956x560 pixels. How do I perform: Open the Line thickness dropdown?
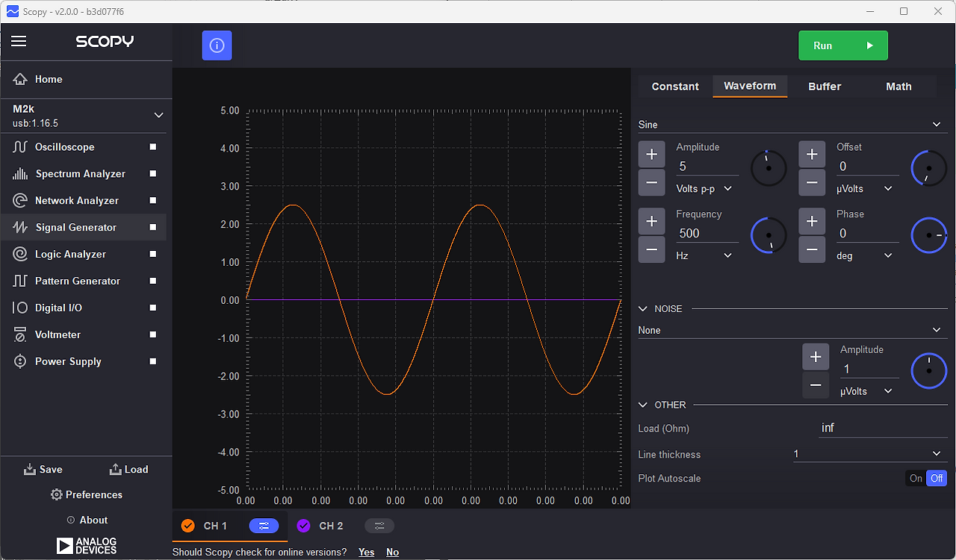click(x=869, y=454)
